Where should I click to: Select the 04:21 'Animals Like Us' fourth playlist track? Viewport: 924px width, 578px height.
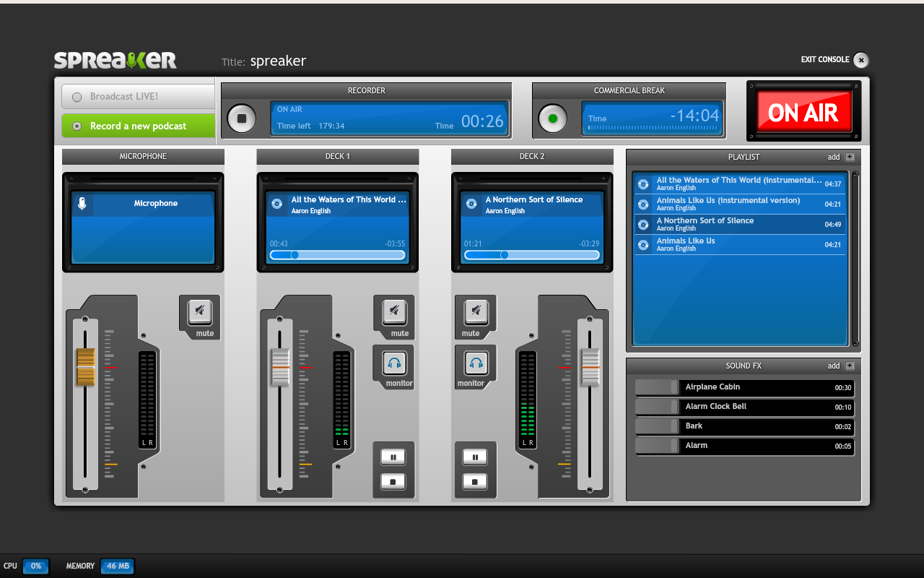(x=740, y=244)
